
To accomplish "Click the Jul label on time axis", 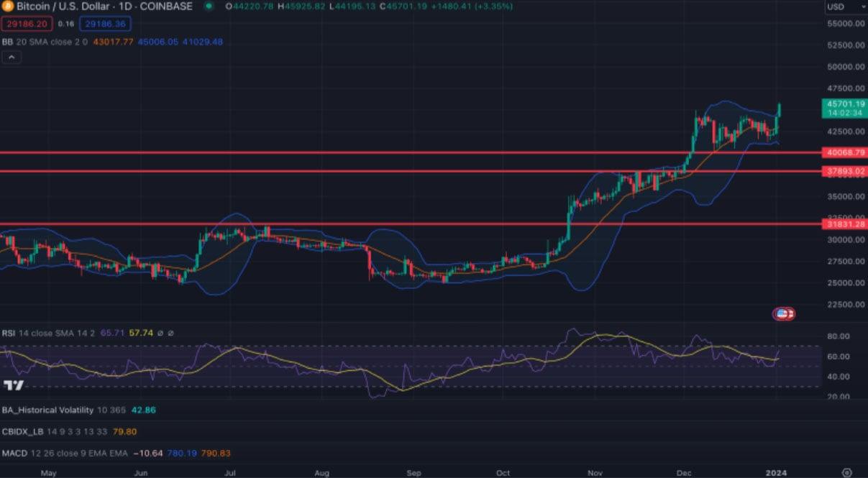I will [230, 473].
